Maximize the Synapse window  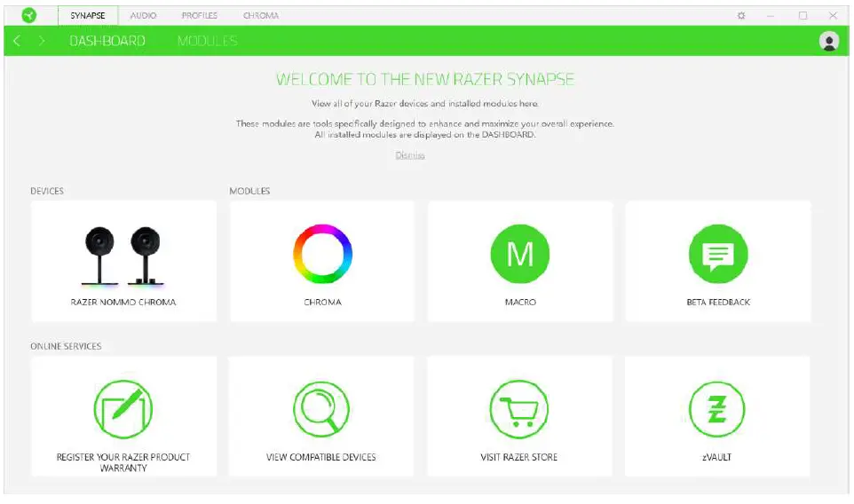coord(803,16)
